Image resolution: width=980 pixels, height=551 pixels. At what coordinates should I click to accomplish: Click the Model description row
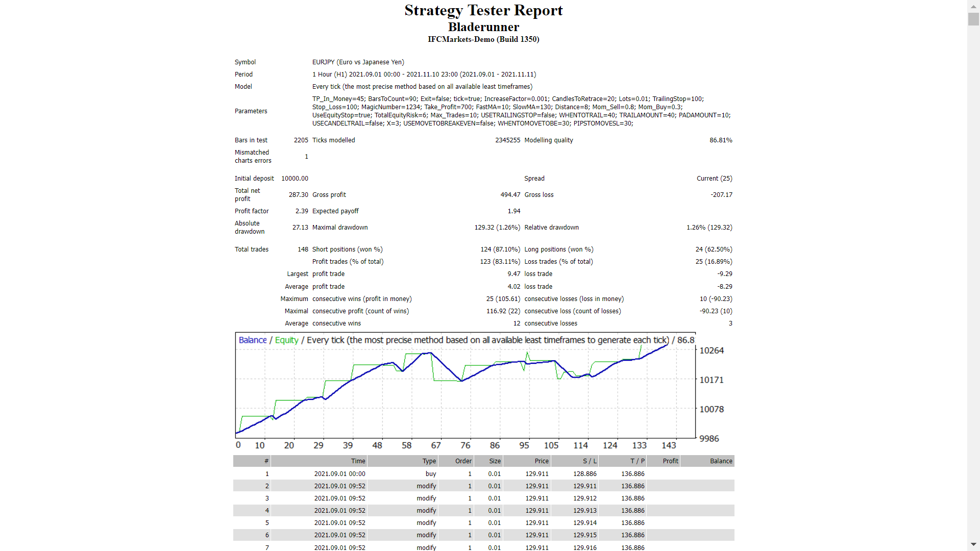(x=422, y=86)
